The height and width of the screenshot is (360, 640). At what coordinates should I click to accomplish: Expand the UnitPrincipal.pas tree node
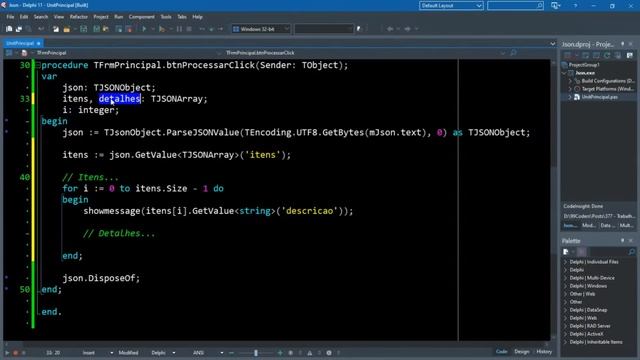570,97
